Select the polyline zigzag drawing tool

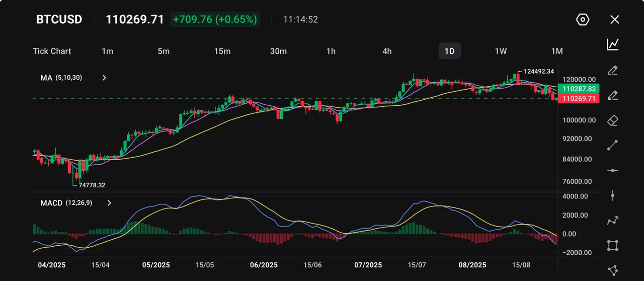tap(612, 221)
